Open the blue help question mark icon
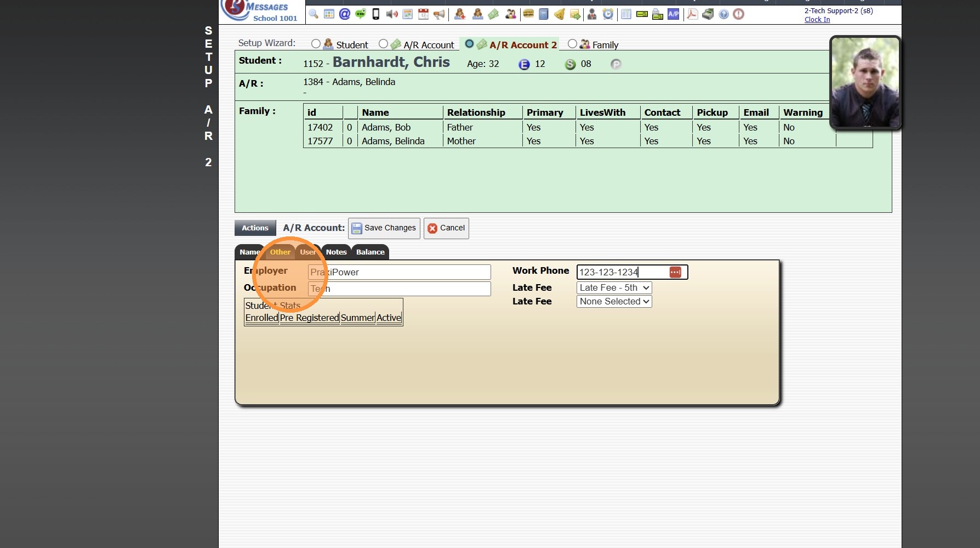The height and width of the screenshot is (548, 980). tap(723, 14)
